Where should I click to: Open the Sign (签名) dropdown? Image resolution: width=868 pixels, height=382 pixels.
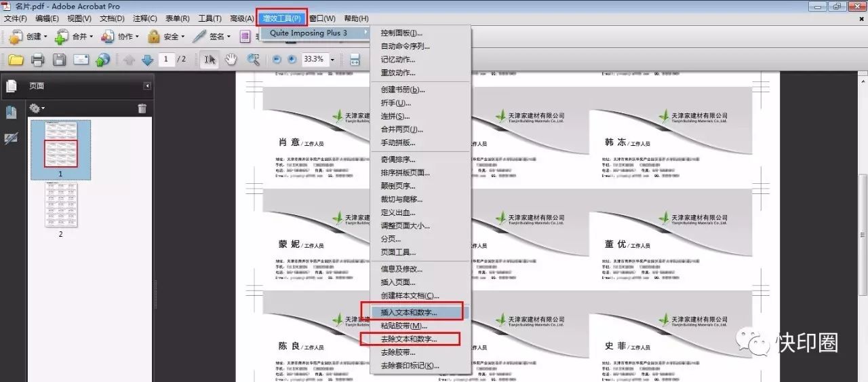pyautogui.click(x=212, y=36)
